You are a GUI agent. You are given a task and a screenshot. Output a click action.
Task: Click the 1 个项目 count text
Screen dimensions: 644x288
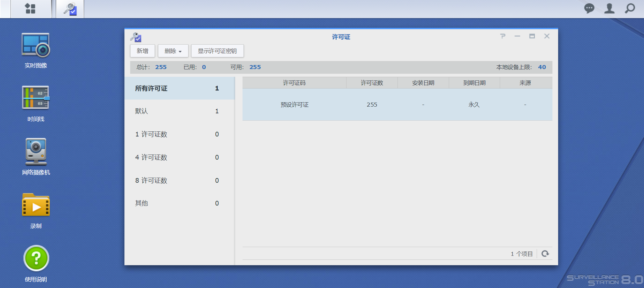tap(522, 254)
